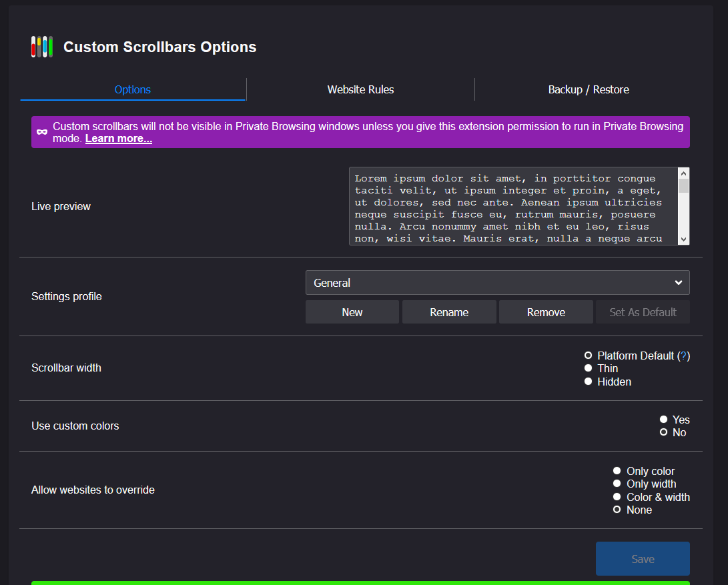Enable custom colors by choosing Yes
This screenshot has height=585, width=728.
click(x=663, y=419)
